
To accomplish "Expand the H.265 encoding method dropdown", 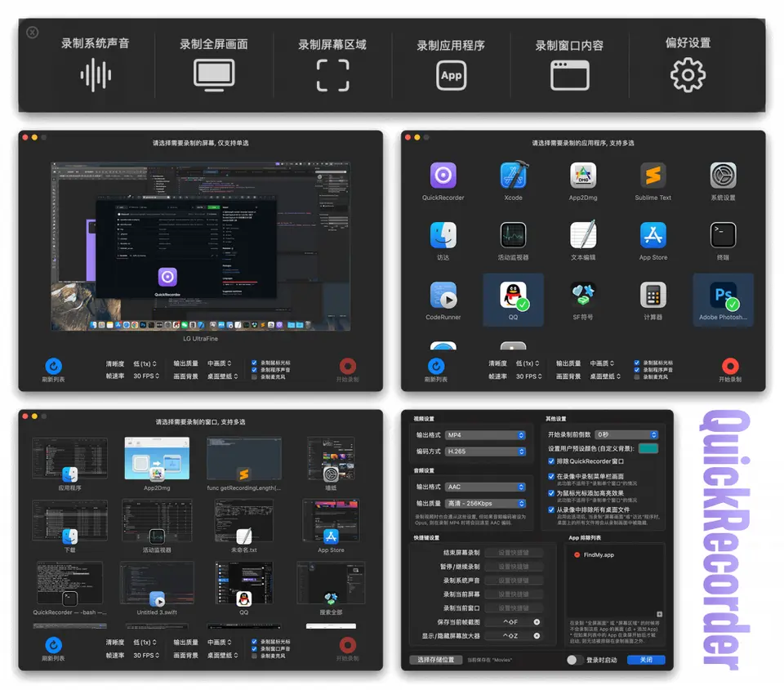I will click(x=485, y=451).
